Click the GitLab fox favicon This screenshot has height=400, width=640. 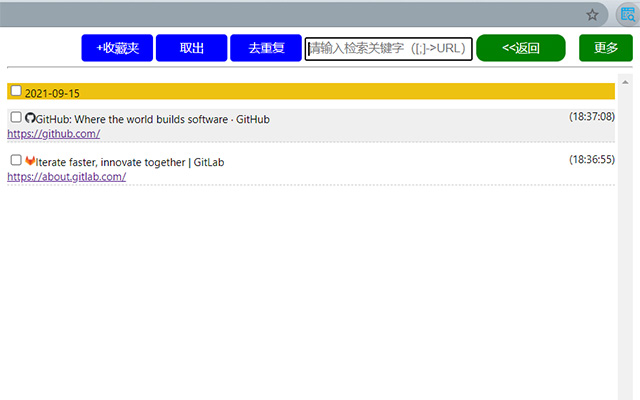pos(30,160)
